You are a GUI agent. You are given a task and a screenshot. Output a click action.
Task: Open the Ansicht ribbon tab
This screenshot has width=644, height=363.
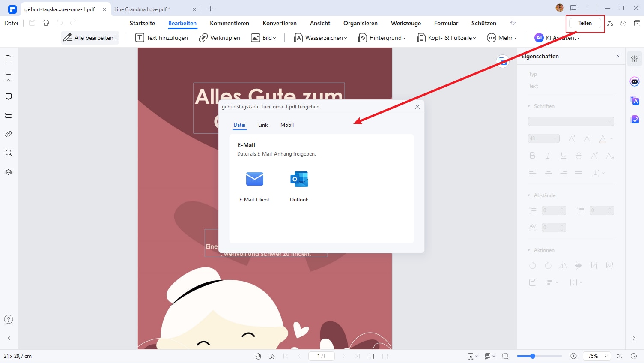pos(320,23)
